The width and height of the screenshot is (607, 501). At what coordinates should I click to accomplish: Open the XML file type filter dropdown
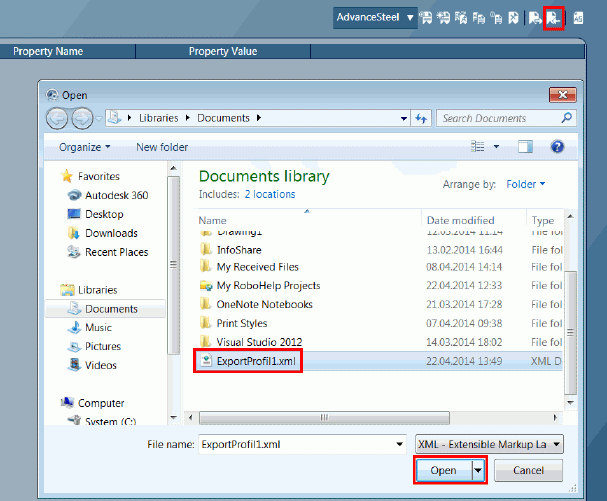(x=489, y=444)
